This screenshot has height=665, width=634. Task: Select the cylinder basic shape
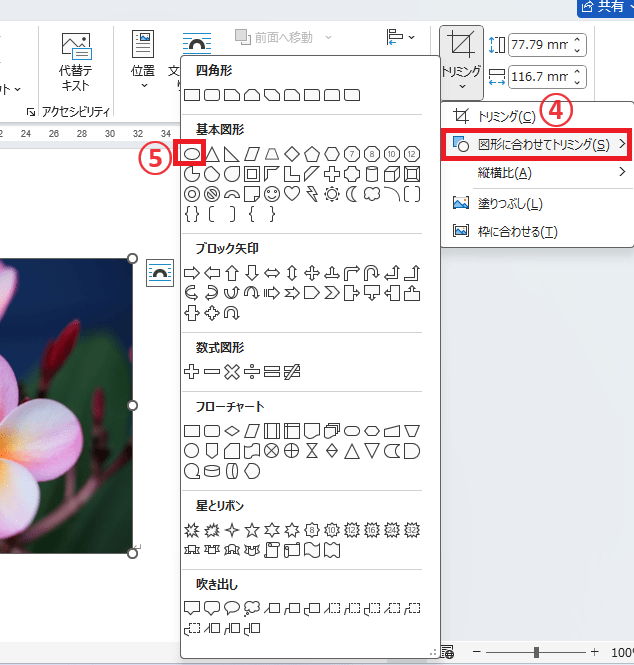pos(372,174)
